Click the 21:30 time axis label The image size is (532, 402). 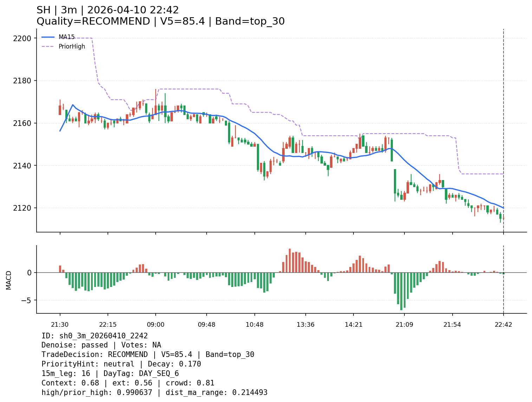(60, 324)
